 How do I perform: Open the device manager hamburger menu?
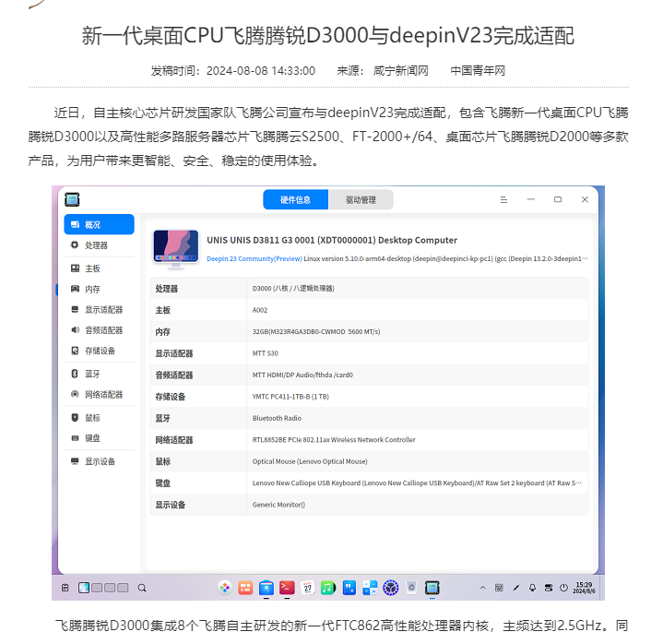pyautogui.click(x=503, y=199)
